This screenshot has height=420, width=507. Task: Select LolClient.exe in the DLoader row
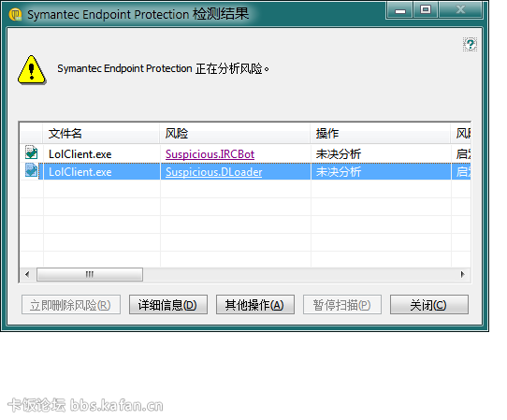coord(80,172)
